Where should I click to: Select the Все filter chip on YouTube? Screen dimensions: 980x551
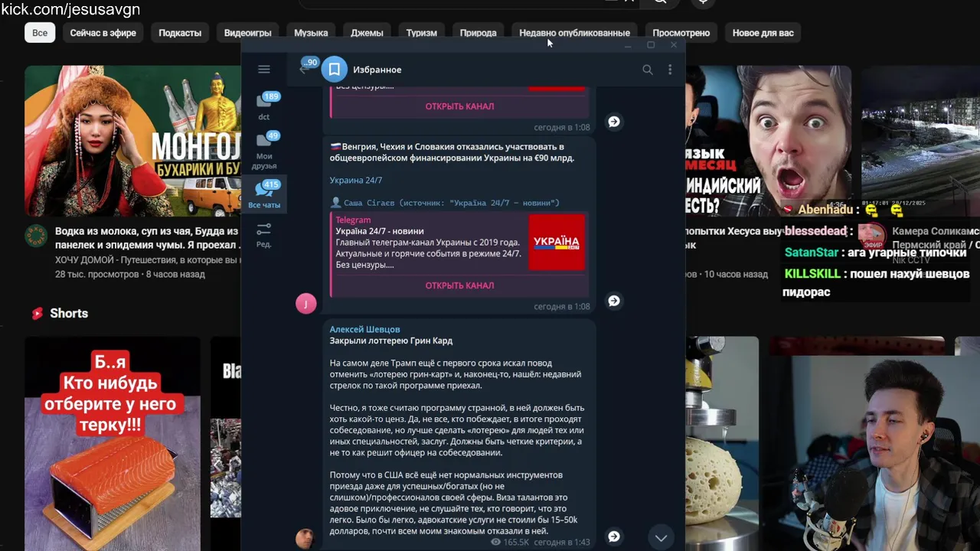pyautogui.click(x=40, y=33)
